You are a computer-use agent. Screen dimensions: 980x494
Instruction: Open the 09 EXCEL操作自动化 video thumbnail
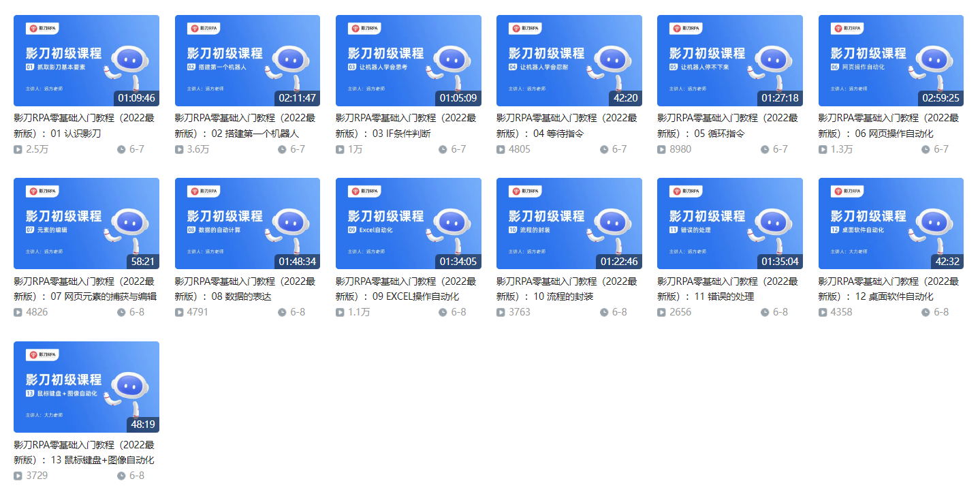(409, 223)
